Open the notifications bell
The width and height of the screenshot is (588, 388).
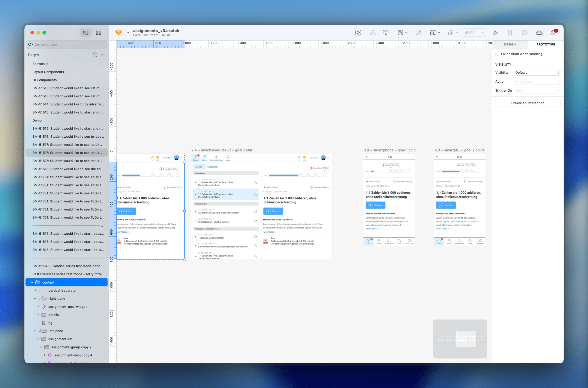click(x=553, y=33)
